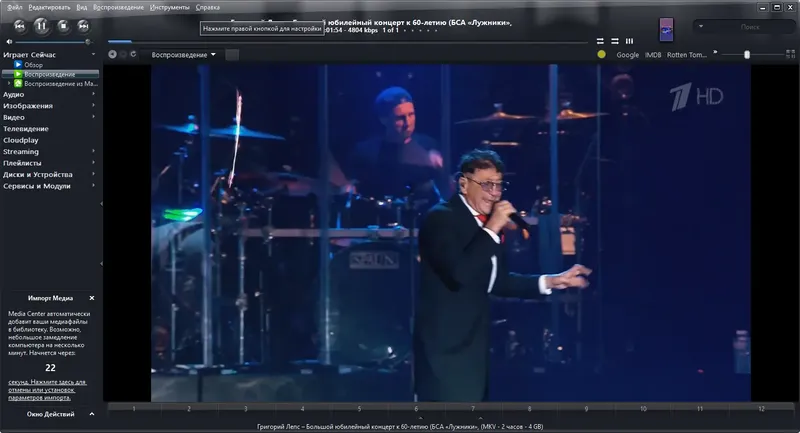800x433 pixels.
Task: Go back with the navigation arrow
Action: tap(112, 55)
